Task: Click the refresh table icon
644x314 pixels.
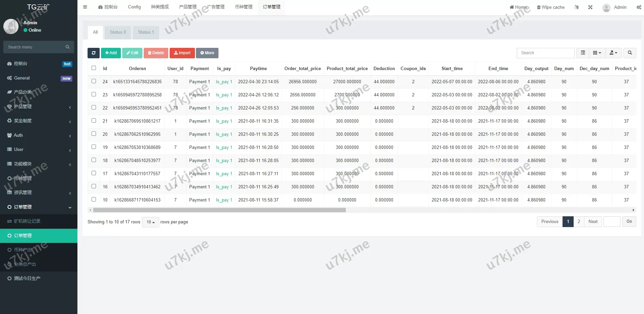Action: click(x=93, y=53)
